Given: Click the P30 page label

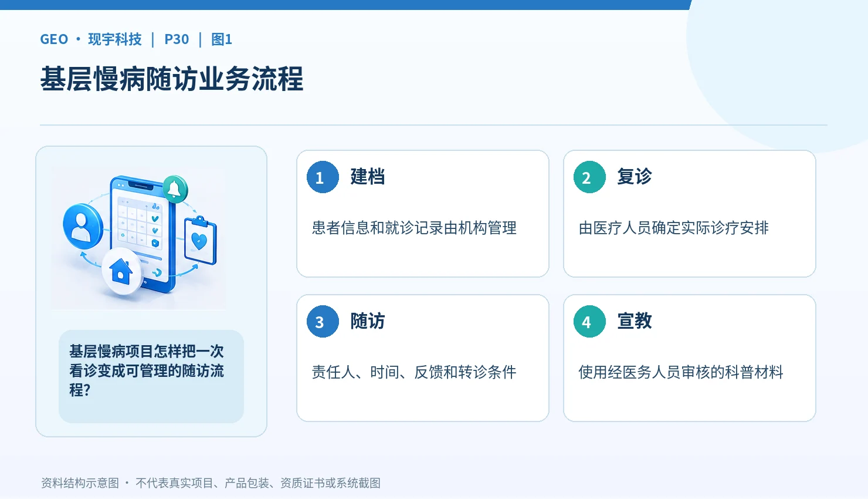Looking at the screenshot, I should tap(177, 39).
